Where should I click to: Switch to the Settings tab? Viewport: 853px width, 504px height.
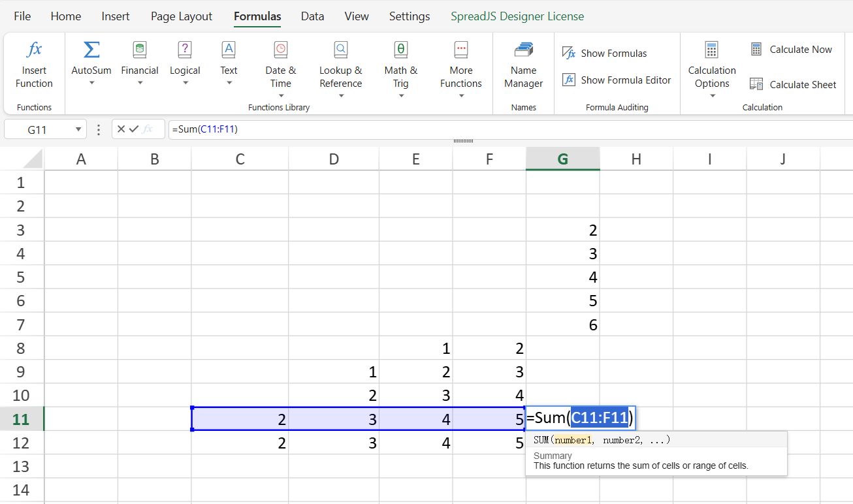coord(410,16)
